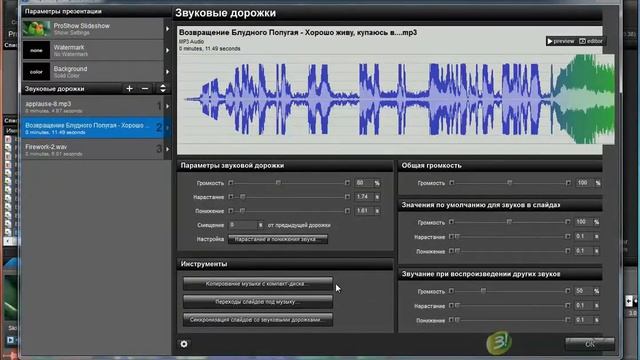Expand the ProShow Slideshow settings arrow
640x360 pixels.
tap(167, 29)
